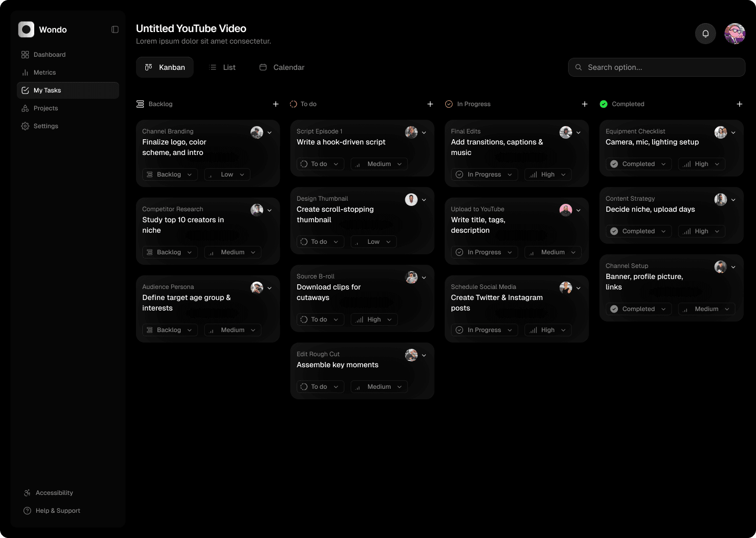Switch to the Calendar view tab
This screenshot has height=538, width=756.
[x=282, y=67]
